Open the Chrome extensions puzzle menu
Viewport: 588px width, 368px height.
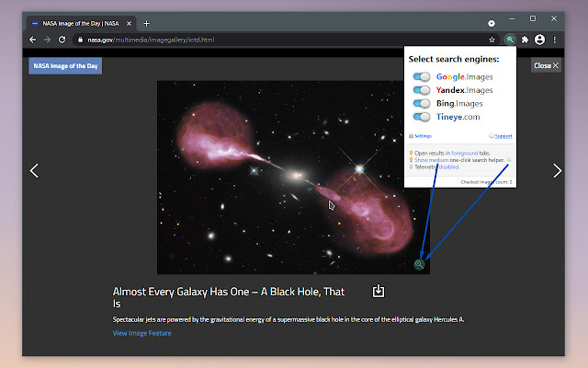tap(525, 40)
